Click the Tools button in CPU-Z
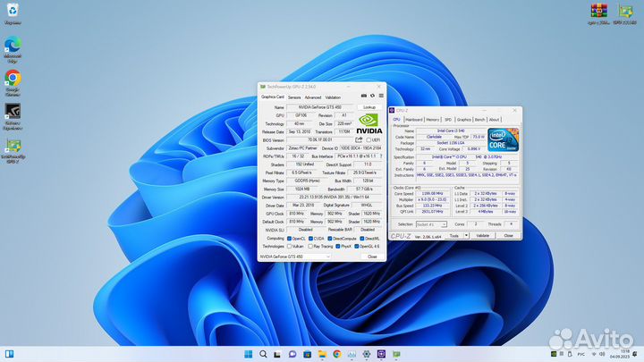644x362 pixels. pos(453,236)
